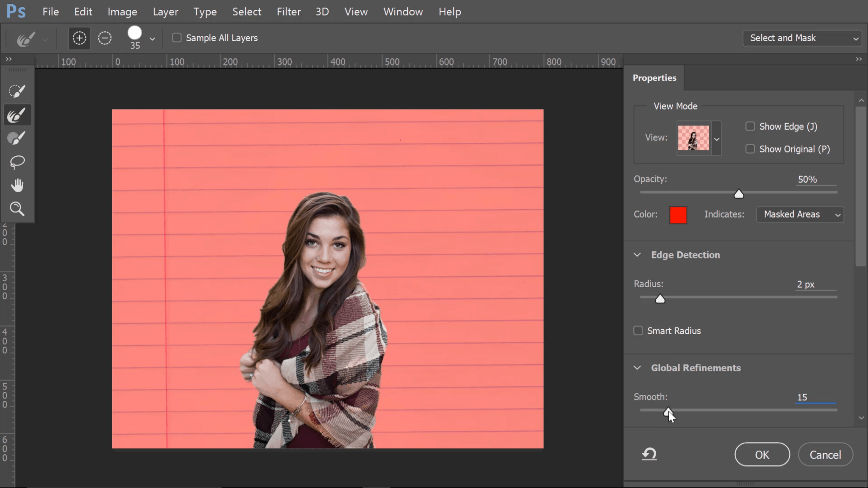Select the Lasso tool
Screen dimensions: 868x488
pyautogui.click(x=17, y=162)
